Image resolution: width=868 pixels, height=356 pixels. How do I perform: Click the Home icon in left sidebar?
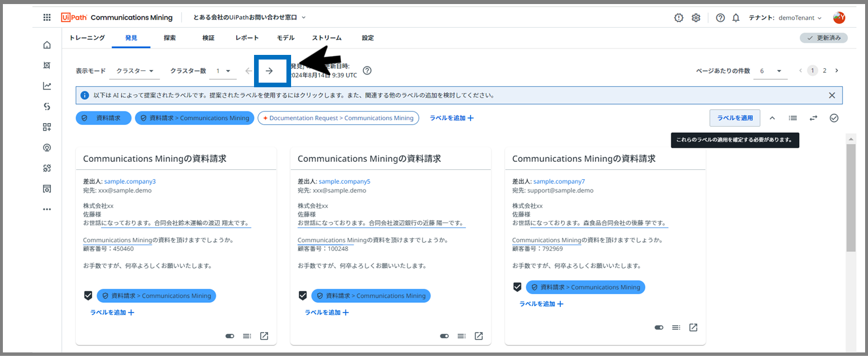(x=47, y=45)
